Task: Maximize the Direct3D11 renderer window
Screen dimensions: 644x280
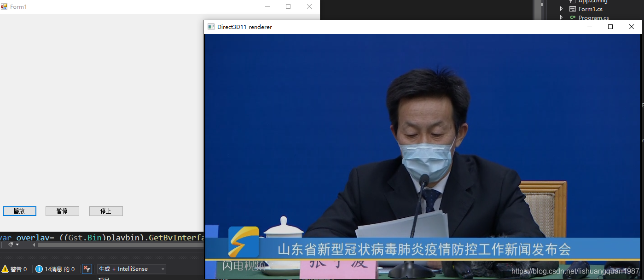Action: 610,27
